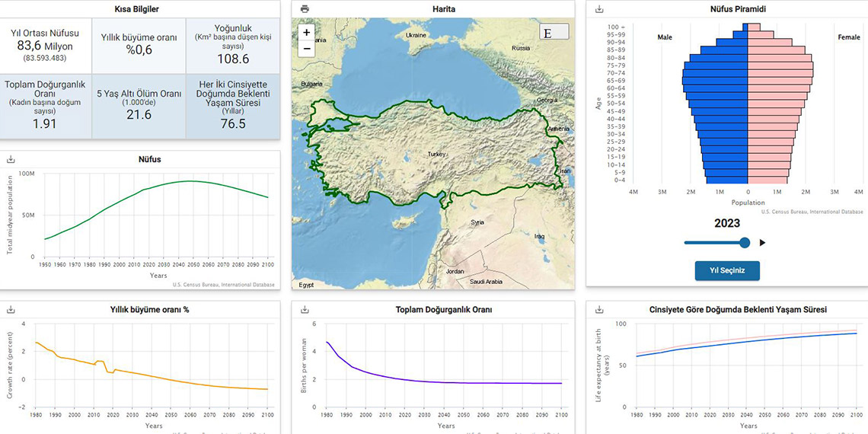The image size is (868, 434).
Task: Download the Nüfus Piramidi chart
Action: (599, 9)
